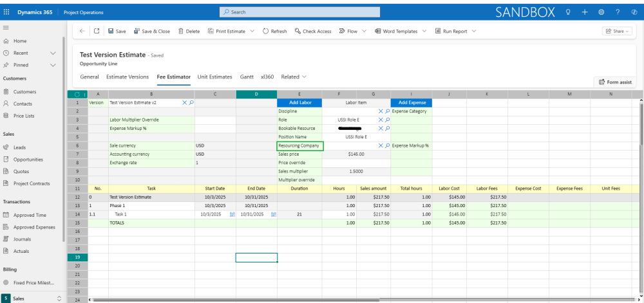
Task: Click the Check Access key icon
Action: (x=298, y=31)
